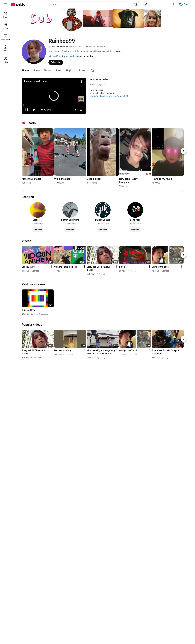The width and height of the screenshot is (195, 644).
Task: Open the You page in sidebar
Action: (5, 48)
